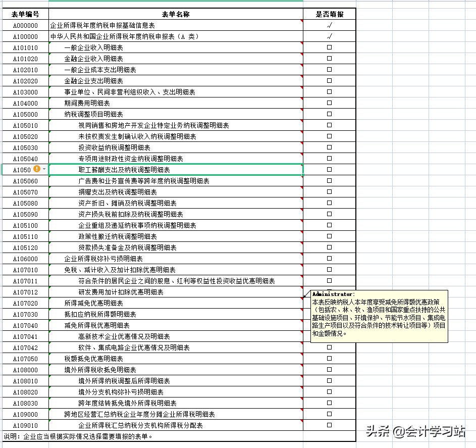The image size is (476, 448).
Task: Click the orange error warning icon beside A1050
Action: [x=36, y=169]
